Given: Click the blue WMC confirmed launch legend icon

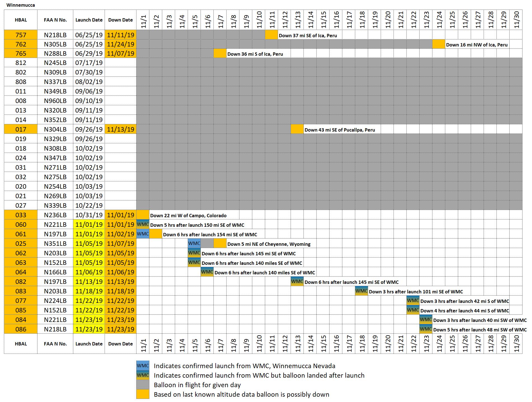Looking at the screenshot, I should (x=143, y=366).
